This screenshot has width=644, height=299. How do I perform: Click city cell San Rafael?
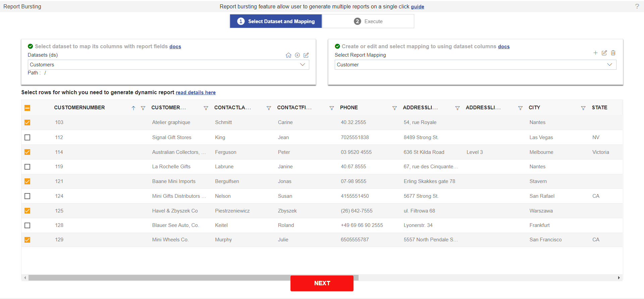point(542,196)
